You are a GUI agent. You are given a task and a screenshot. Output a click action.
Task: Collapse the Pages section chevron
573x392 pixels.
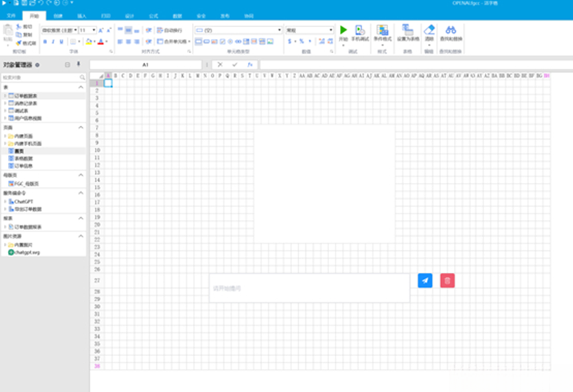pos(81,128)
